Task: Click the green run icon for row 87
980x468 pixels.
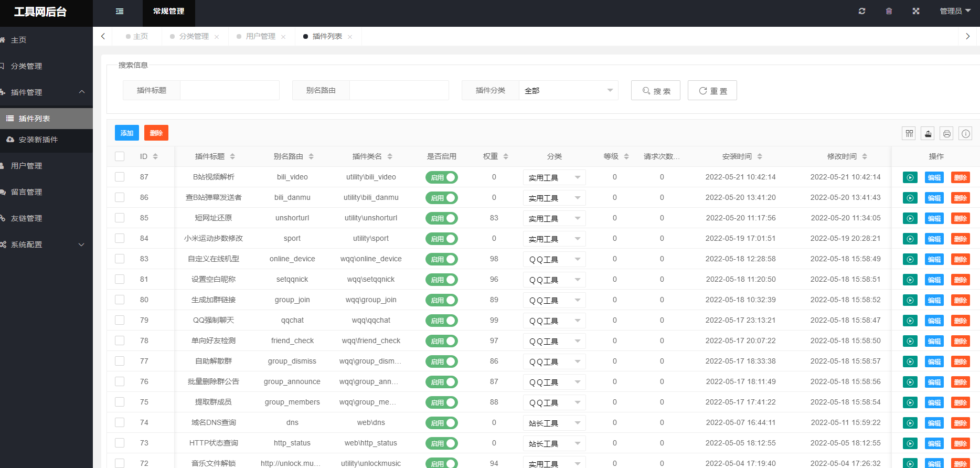Action: coord(910,177)
